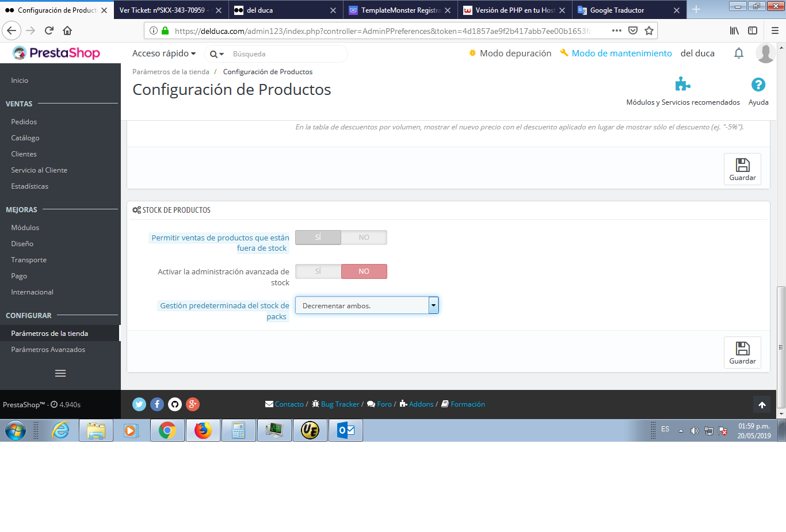This screenshot has height=532, width=786.
Task: Open the Bug Tracker footer link
Action: click(339, 404)
